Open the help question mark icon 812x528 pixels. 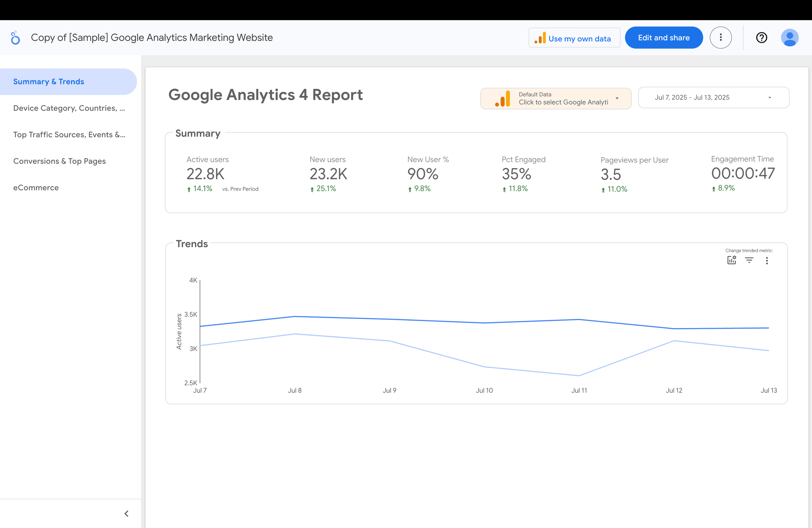[x=761, y=38]
